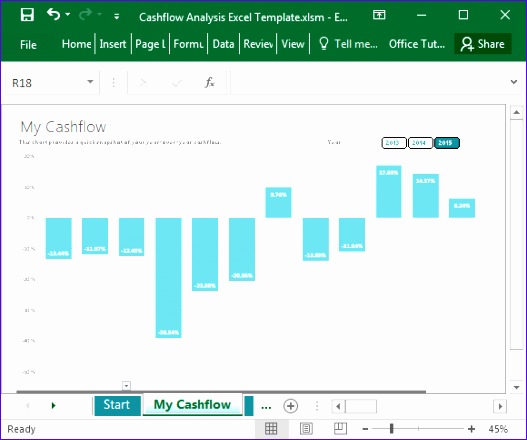Switch to the Data ribbon tab
The width and height of the screenshot is (527, 440).
223,44
